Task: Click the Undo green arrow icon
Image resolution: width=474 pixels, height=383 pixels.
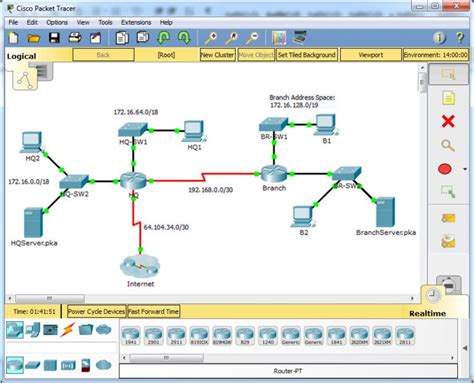Action: 163,38
